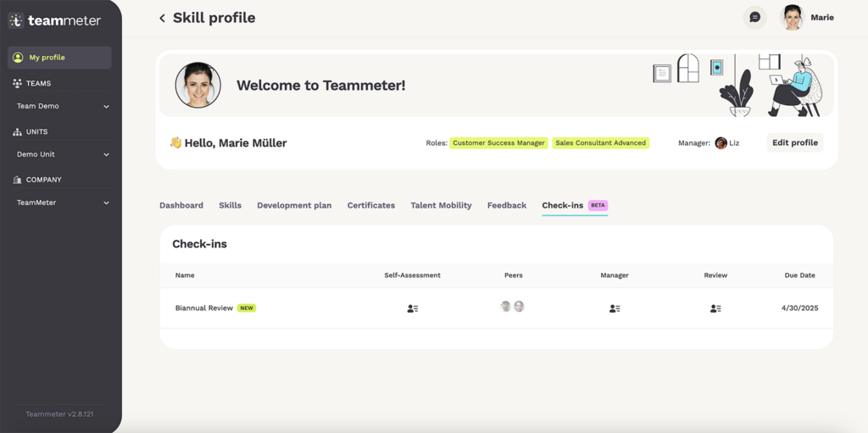Screen dimensions: 868x433
Task: Click the BETA badge next to Check-ins
Action: click(598, 205)
